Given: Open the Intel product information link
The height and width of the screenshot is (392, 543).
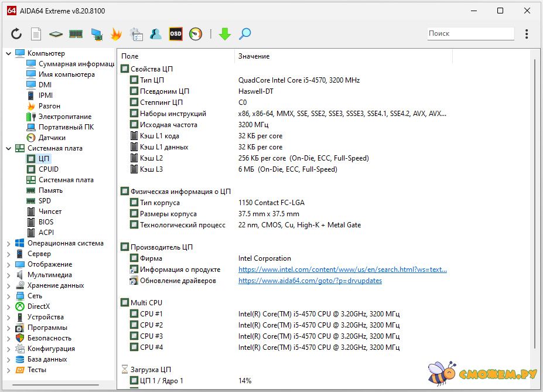Looking at the screenshot, I should (342, 270).
